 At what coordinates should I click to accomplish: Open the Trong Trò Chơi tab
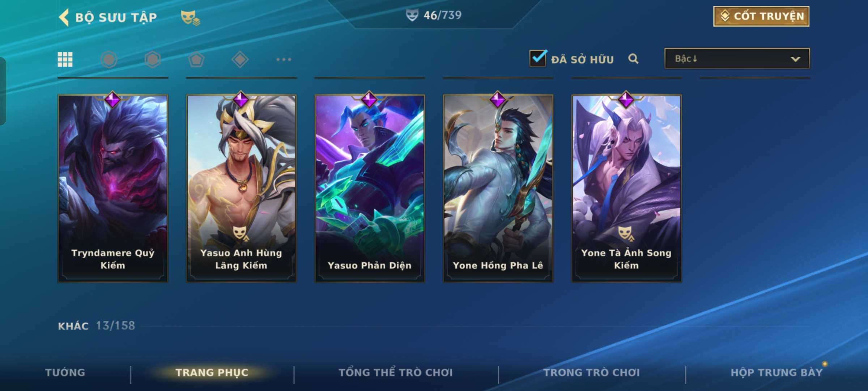click(x=592, y=373)
